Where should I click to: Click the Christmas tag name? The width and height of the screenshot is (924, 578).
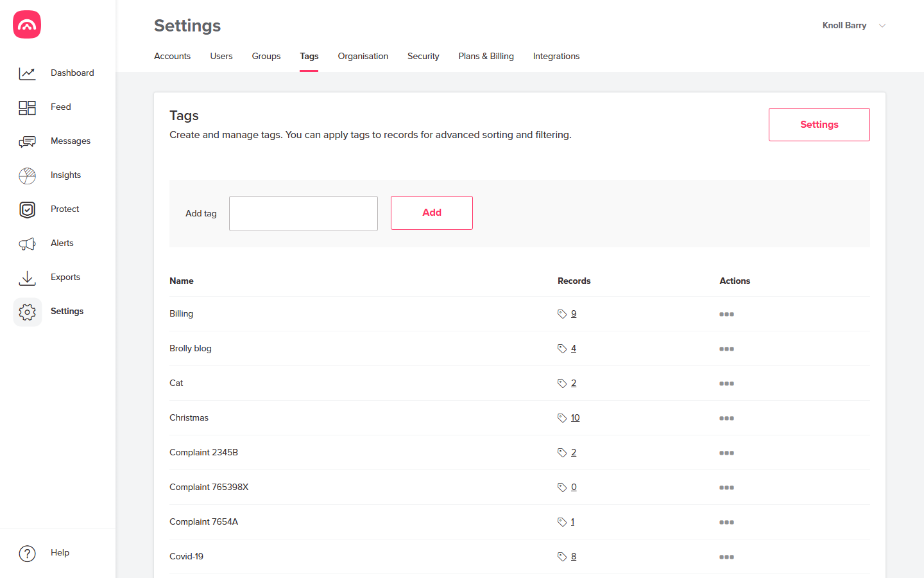[x=189, y=417]
